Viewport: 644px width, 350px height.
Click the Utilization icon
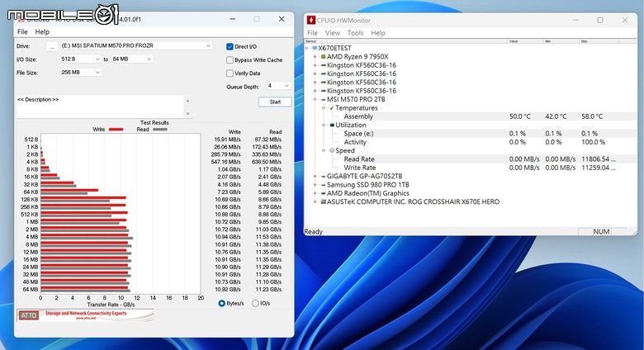click(x=332, y=125)
